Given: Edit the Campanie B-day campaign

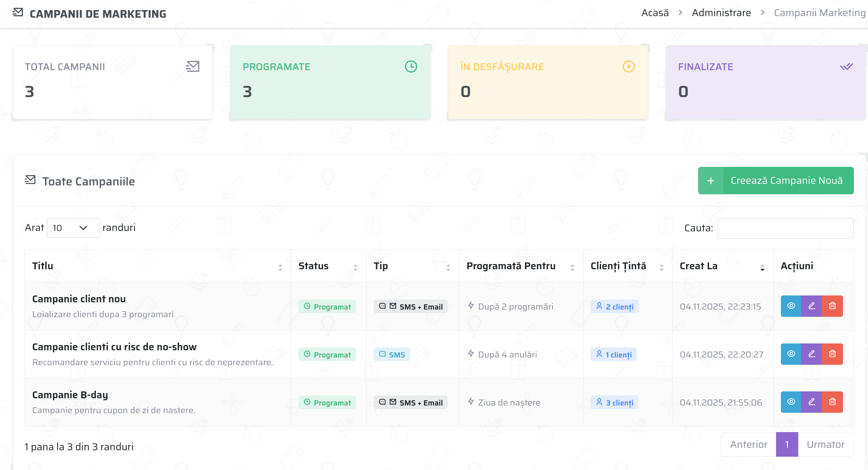Looking at the screenshot, I should [812, 402].
